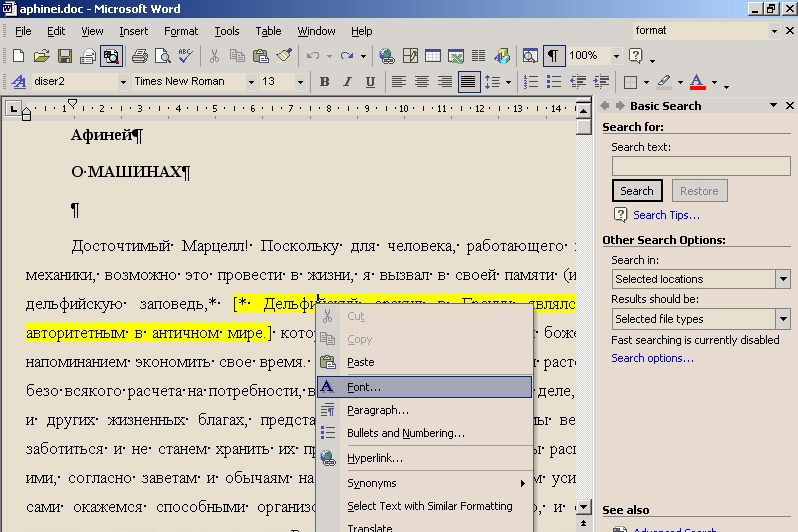Click in the Search text input field
798x532 pixels.
(x=700, y=166)
